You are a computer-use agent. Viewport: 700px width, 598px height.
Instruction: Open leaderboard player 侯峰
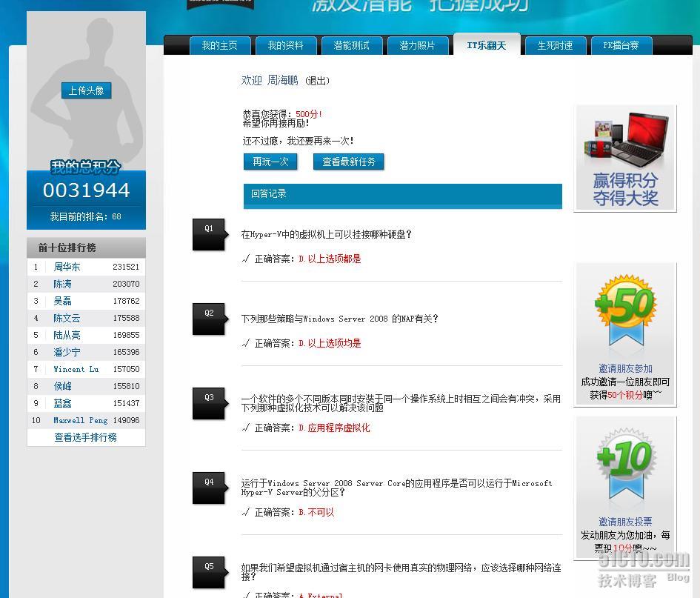[x=62, y=386]
